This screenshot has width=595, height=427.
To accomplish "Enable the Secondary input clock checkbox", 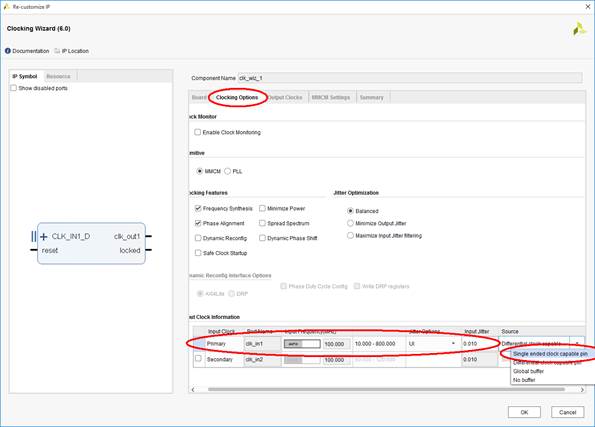I will [198, 358].
